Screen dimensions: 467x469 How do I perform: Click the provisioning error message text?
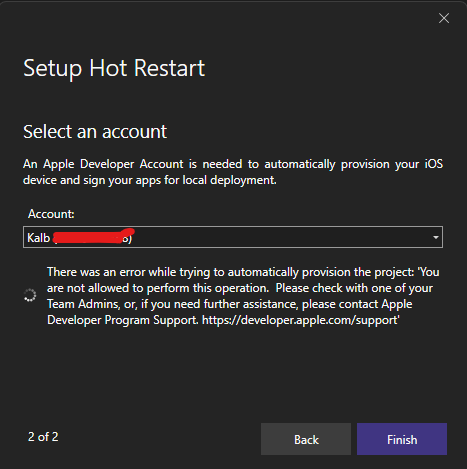pos(243,296)
